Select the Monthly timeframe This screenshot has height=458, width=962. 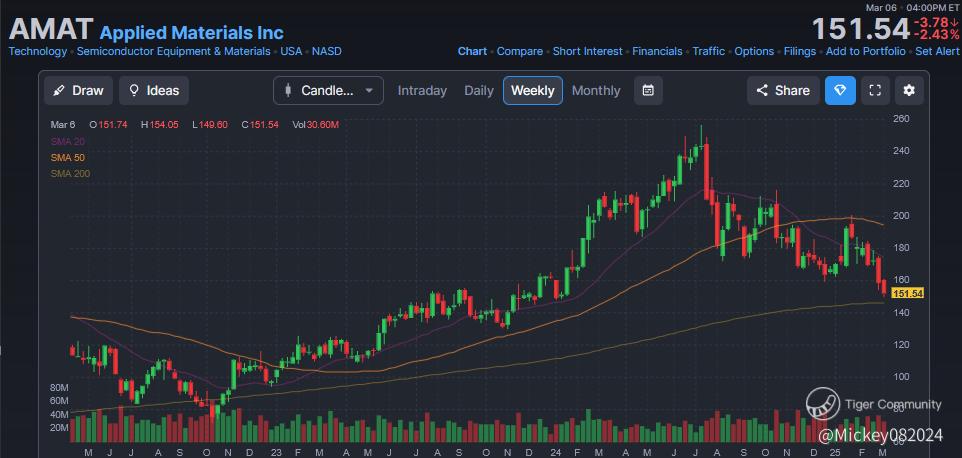click(596, 90)
